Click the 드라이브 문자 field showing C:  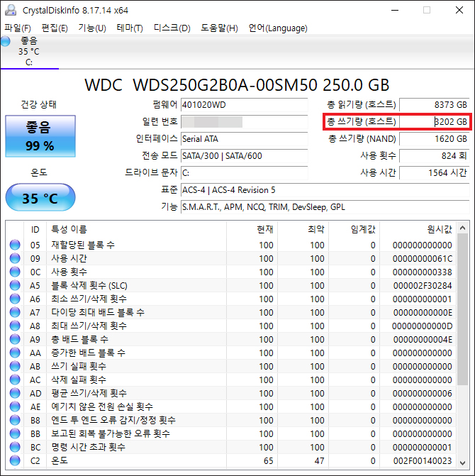coord(244,173)
